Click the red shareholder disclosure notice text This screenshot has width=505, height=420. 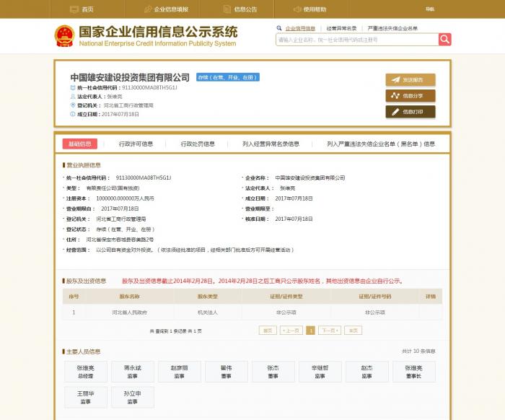(x=263, y=281)
